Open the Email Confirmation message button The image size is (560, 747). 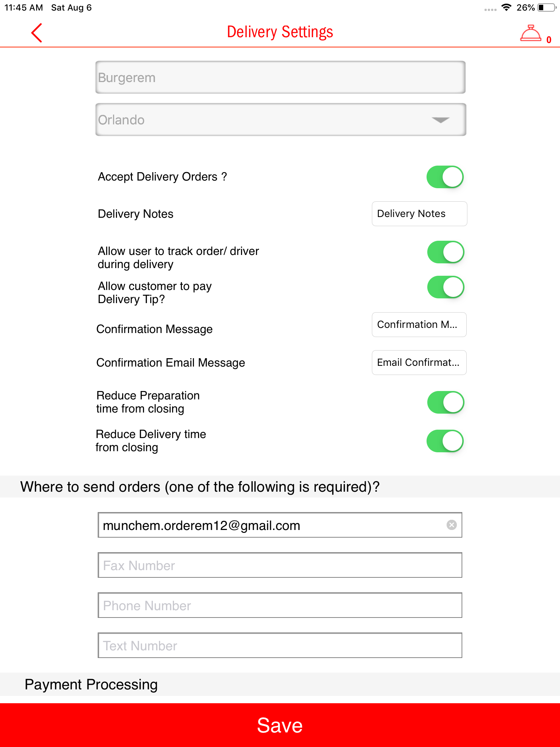(419, 363)
